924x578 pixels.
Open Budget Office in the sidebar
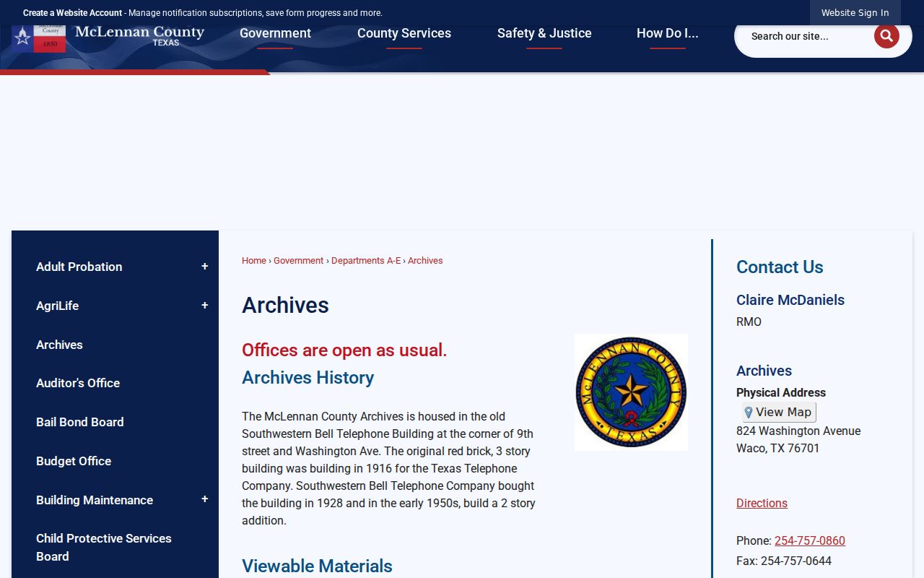(x=74, y=461)
